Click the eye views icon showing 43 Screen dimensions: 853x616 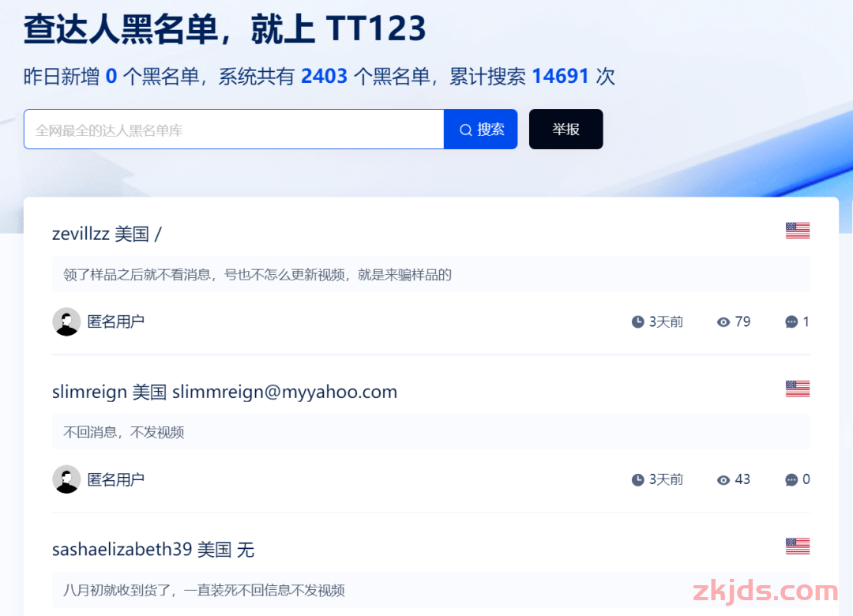click(723, 480)
